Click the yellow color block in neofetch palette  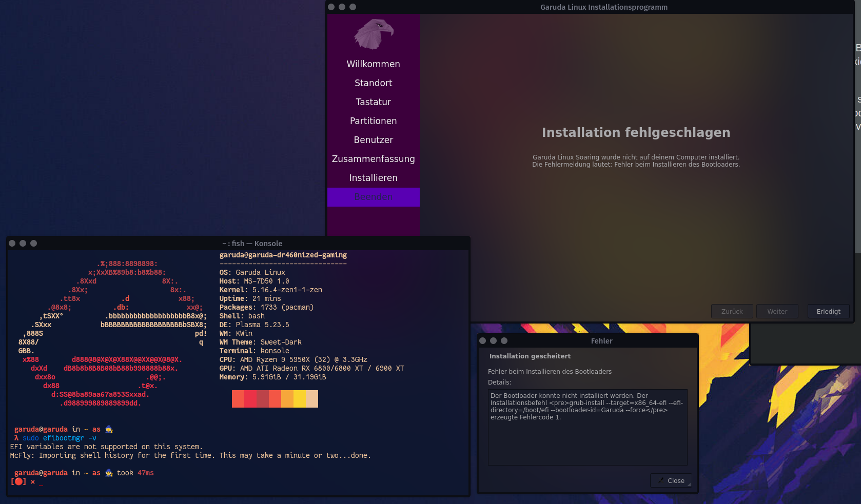[x=300, y=399]
